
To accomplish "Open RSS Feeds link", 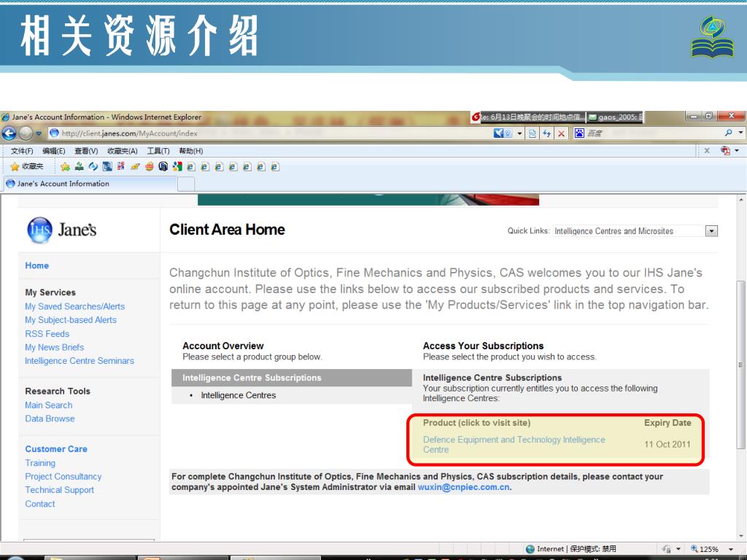I will click(47, 334).
